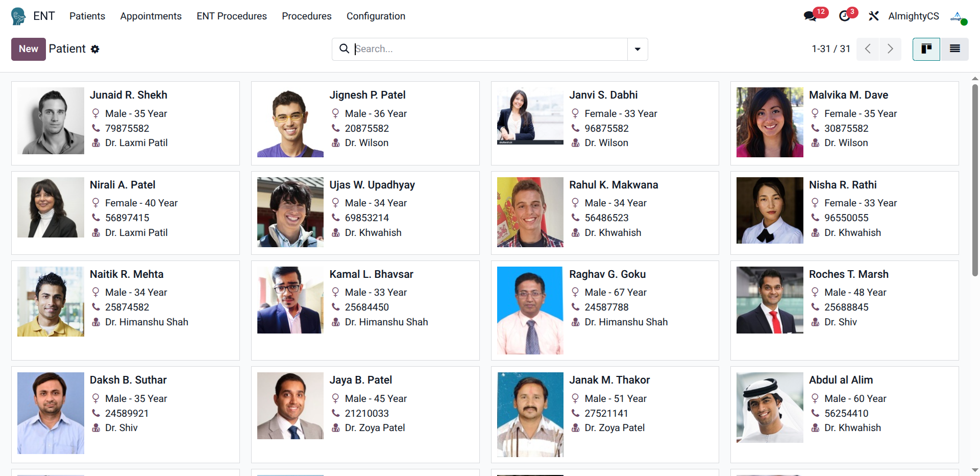Viewport: 980px width, 476px height.
Task: Open the Appointments menu
Action: pos(151,16)
